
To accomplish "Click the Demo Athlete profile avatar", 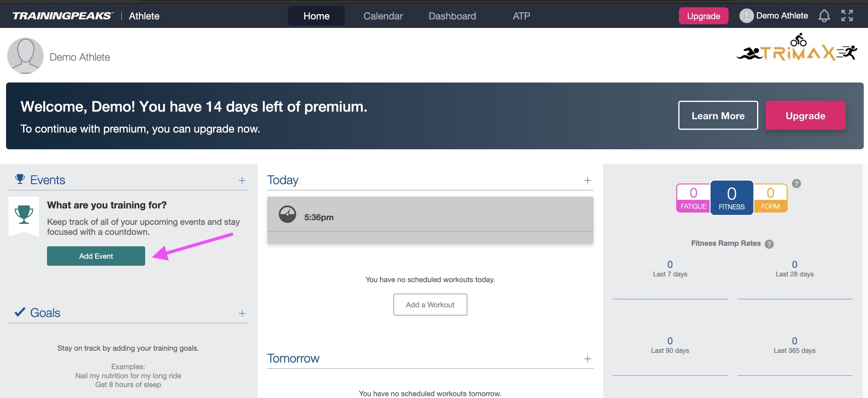I will pos(25,56).
